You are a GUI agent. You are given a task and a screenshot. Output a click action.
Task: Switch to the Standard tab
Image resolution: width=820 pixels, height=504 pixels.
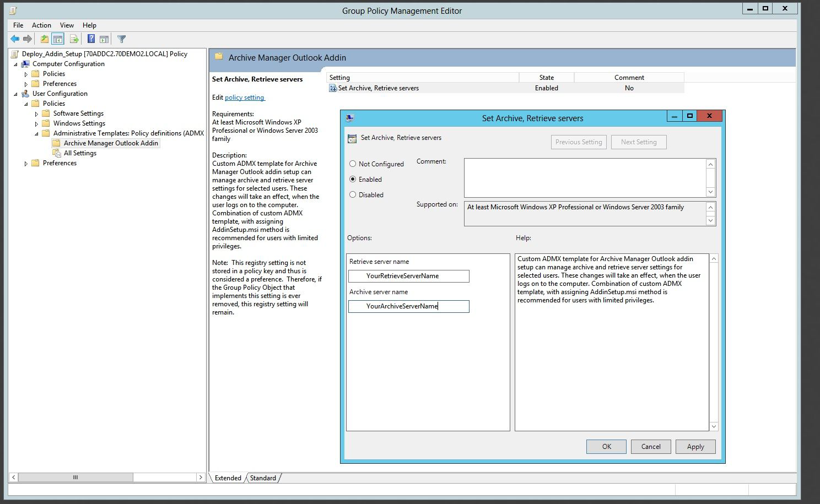[263, 478]
